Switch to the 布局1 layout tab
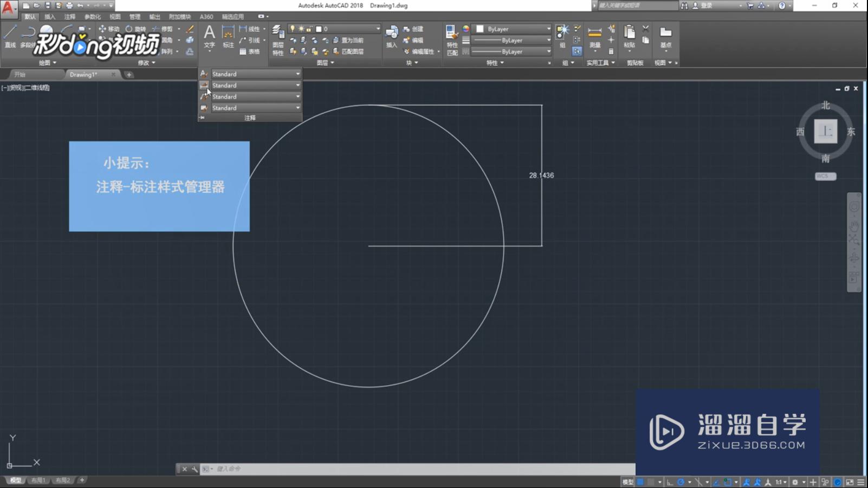 coord(38,480)
